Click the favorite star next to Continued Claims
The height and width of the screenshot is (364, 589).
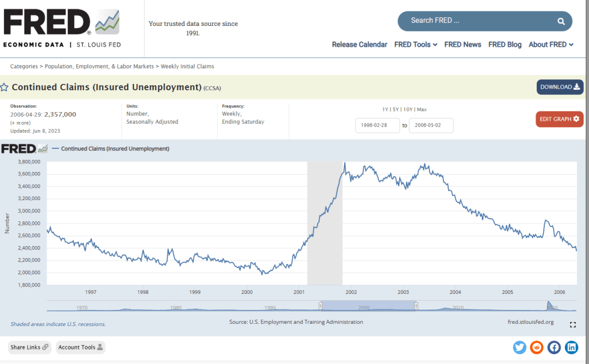click(5, 87)
